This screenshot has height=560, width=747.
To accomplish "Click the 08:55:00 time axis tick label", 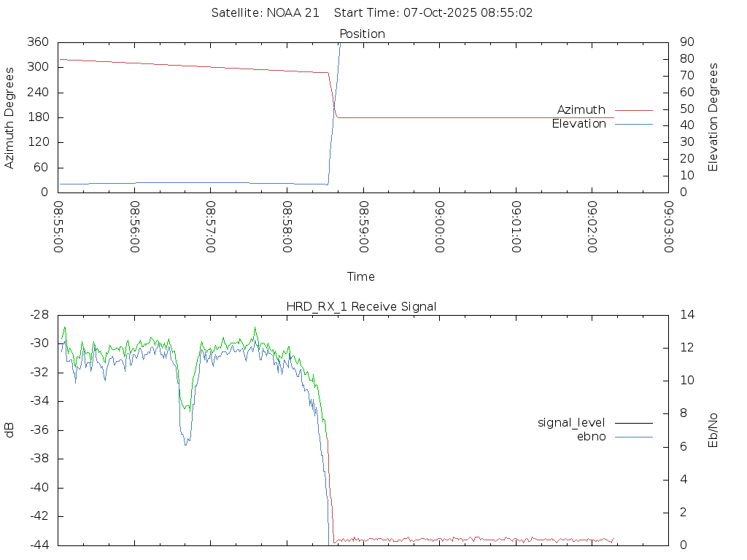I will point(58,227).
